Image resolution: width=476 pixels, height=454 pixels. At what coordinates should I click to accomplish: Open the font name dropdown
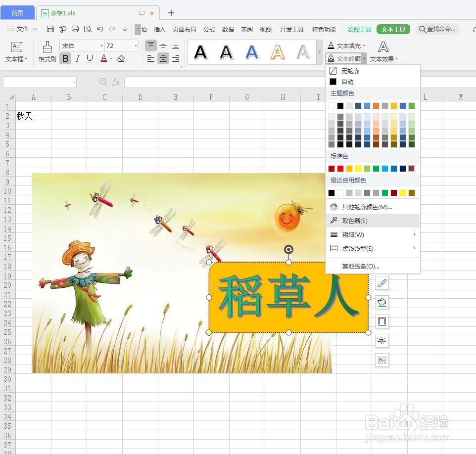tap(102, 46)
